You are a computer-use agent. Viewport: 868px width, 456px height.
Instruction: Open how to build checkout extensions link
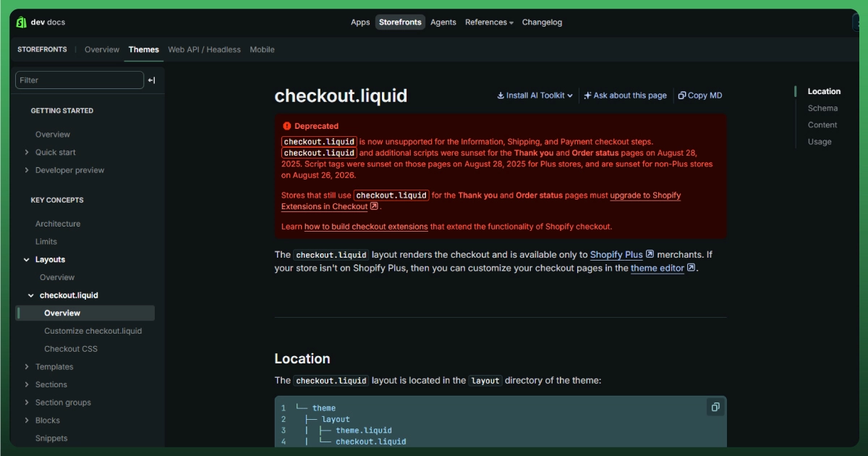pyautogui.click(x=366, y=227)
